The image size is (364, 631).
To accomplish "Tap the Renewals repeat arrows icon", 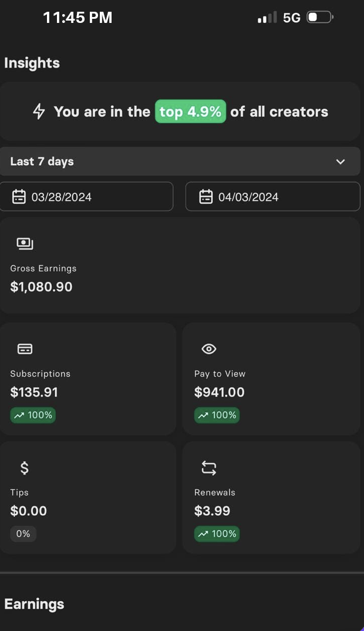I will 209,468.
